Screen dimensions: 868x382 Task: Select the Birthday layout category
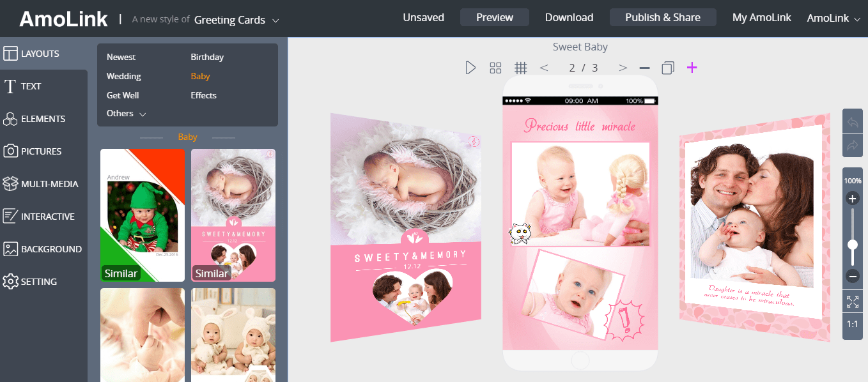(207, 57)
